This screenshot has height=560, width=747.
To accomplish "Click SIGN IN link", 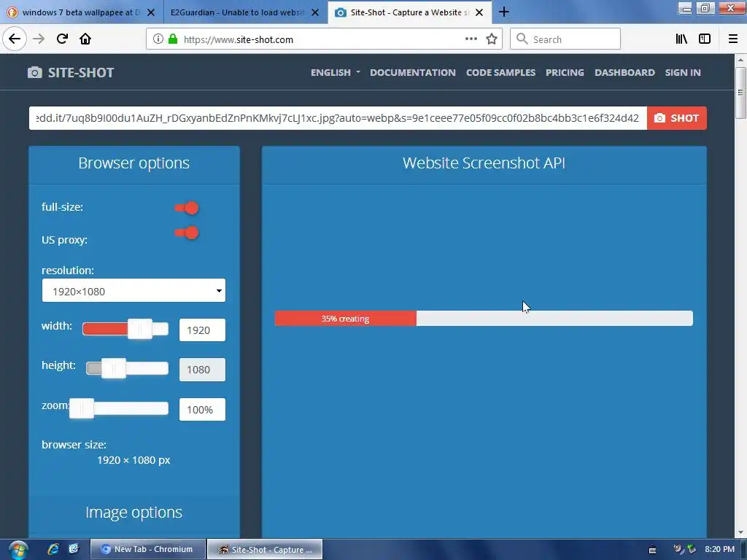I will [683, 72].
